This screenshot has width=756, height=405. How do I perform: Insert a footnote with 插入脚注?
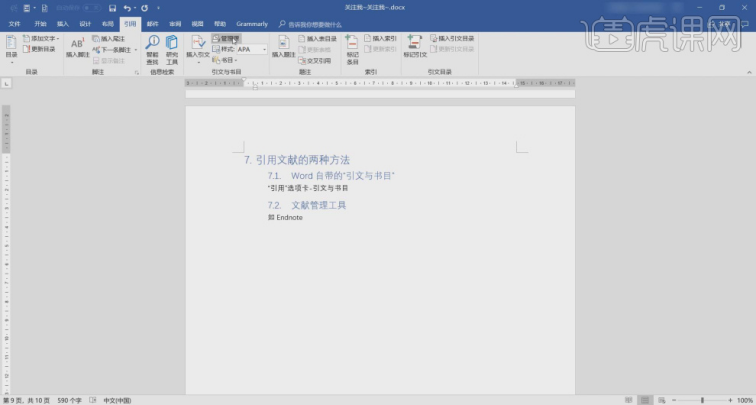tap(78, 47)
